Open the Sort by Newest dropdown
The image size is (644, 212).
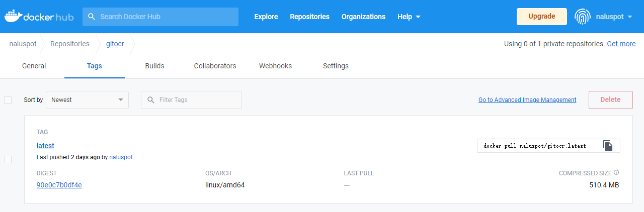87,100
